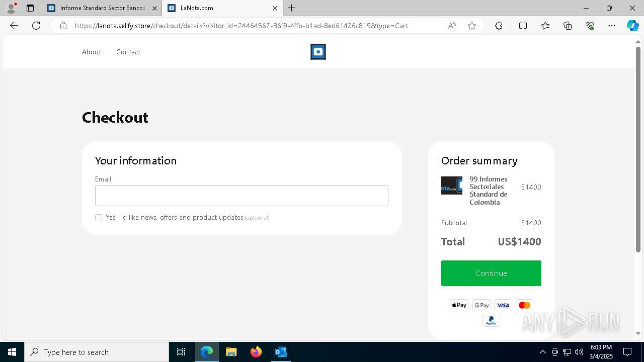Open Windows Start menu
The width and height of the screenshot is (644, 362).
[x=12, y=352]
